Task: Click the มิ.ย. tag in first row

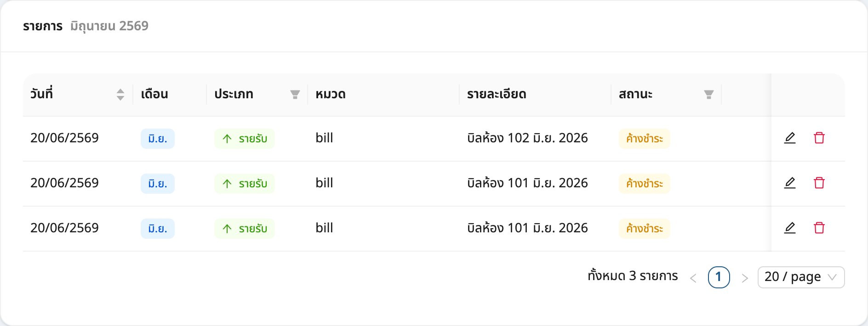Action: (158, 139)
